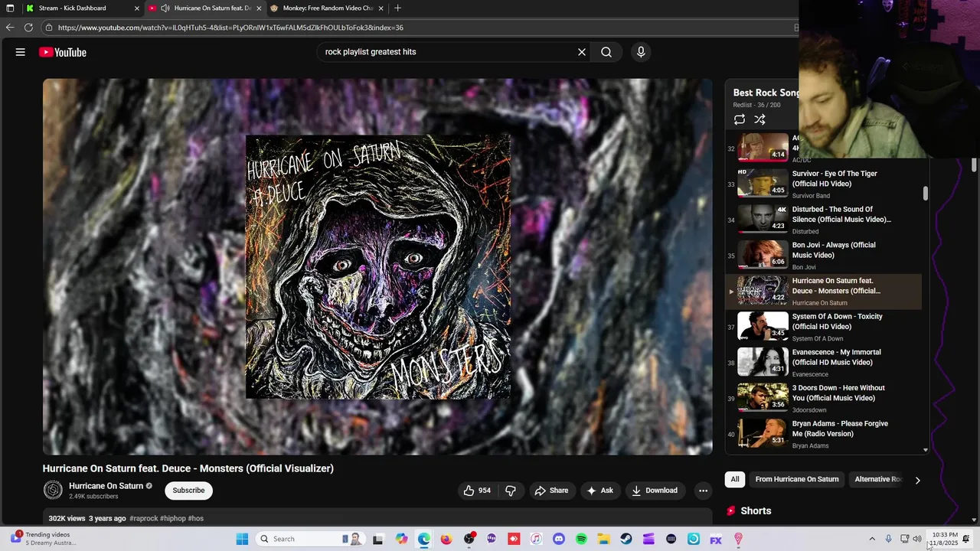Viewport: 980px width, 551px height.
Task: Open OBS Studio from taskbar
Action: click(469, 539)
